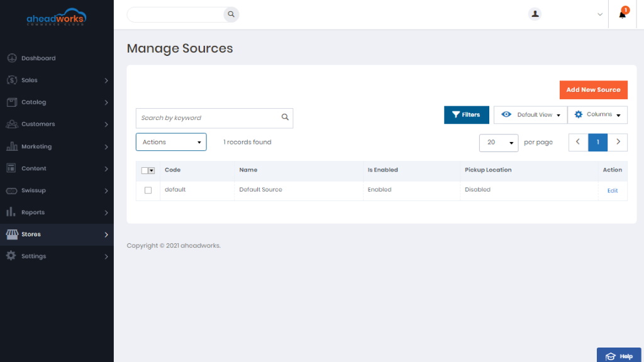
Task: Expand the Customers menu chevron
Action: pyautogui.click(x=106, y=124)
